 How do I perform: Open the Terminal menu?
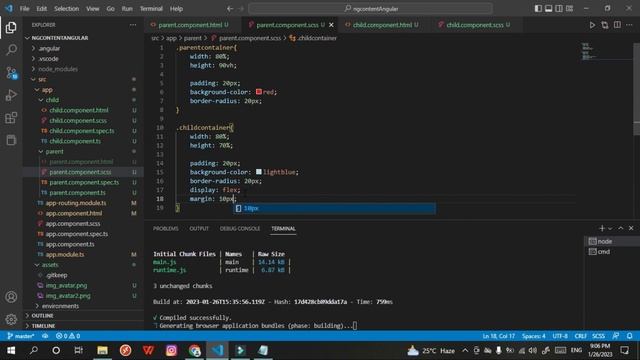pos(151,9)
